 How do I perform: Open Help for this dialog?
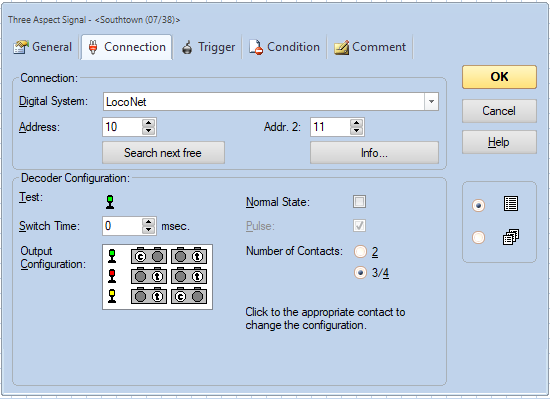tap(499, 142)
